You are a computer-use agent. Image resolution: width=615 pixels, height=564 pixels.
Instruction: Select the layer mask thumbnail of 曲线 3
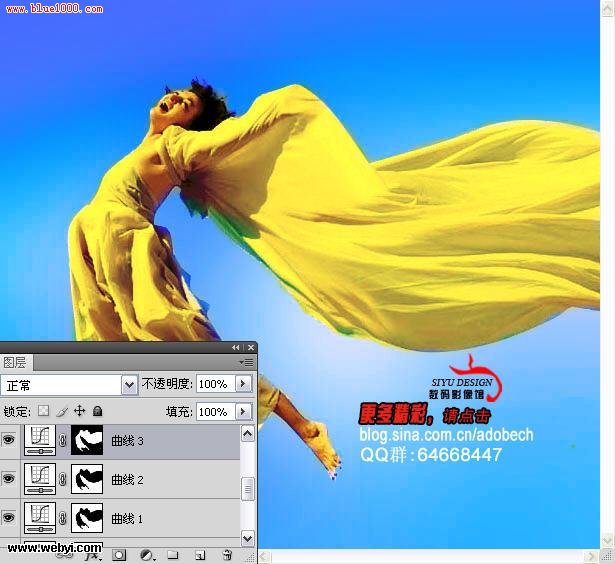click(87, 440)
